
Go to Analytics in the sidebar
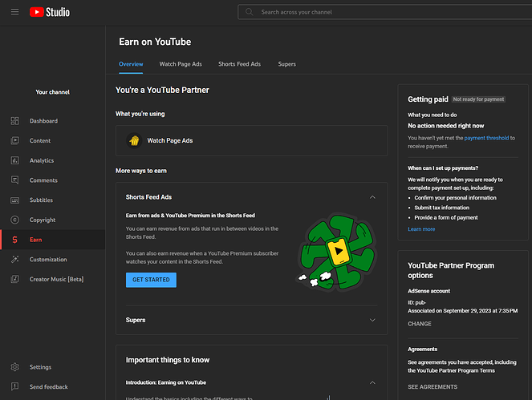53,160
